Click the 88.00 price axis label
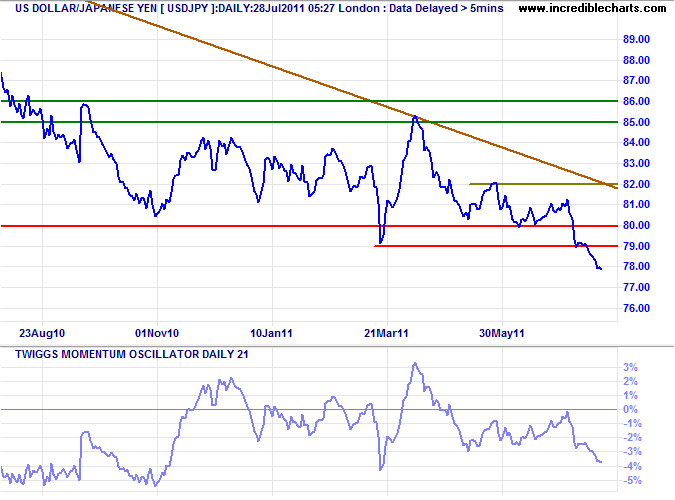Image resolution: width=675 pixels, height=500 pixels. click(x=636, y=60)
